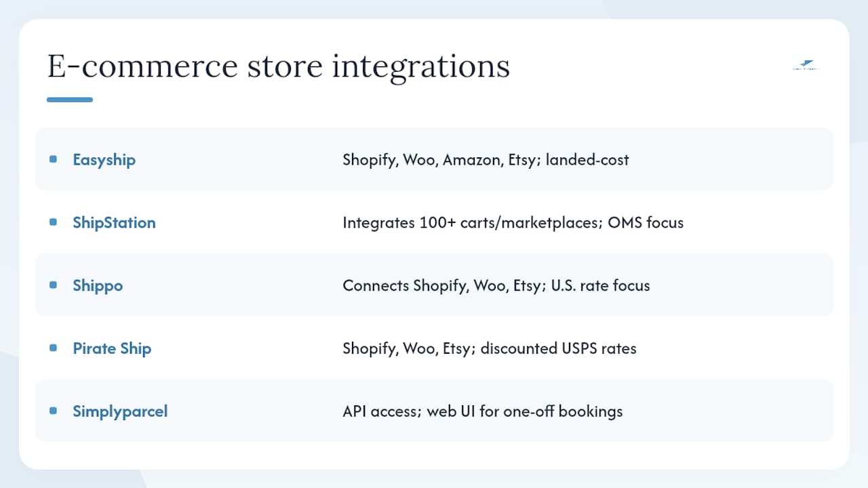Click the U.S. rate focus description
The image size is (868, 488).
tap(496, 285)
